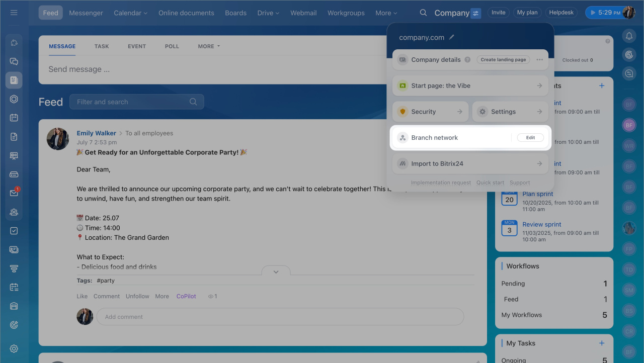Click Edit button for Branch network
The image size is (644, 363).
click(530, 138)
